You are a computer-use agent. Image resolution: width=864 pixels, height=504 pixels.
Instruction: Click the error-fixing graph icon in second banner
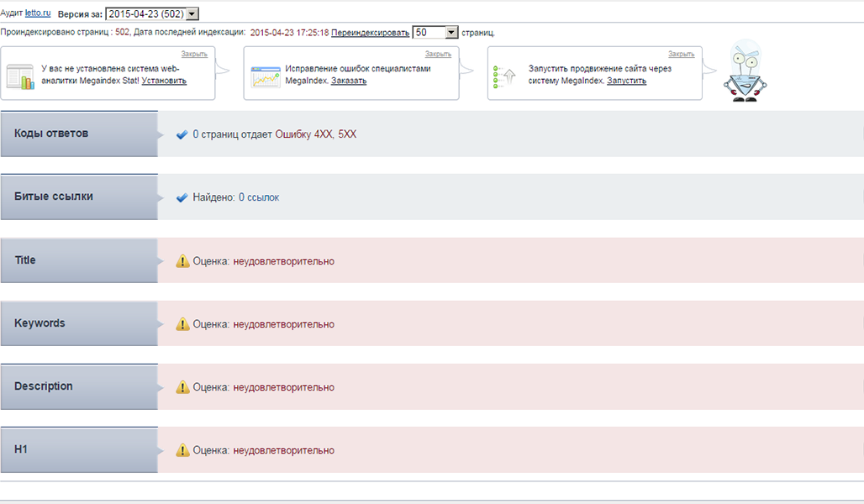[x=264, y=76]
